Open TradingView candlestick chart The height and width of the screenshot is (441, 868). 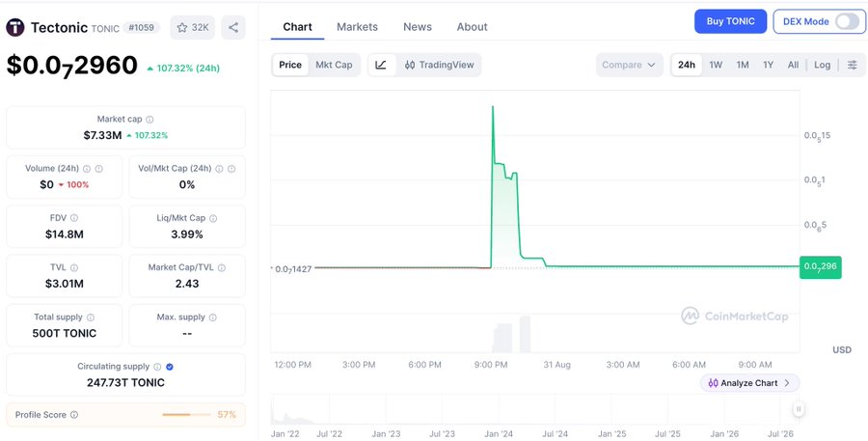coord(439,65)
